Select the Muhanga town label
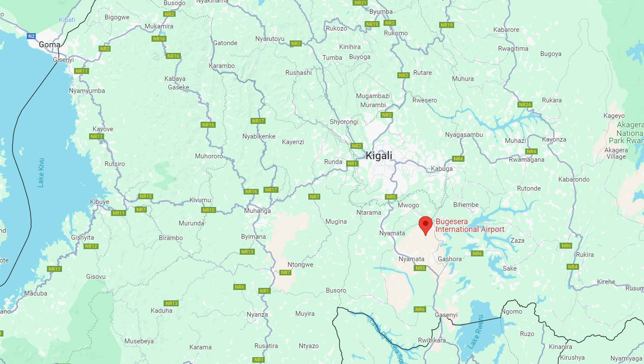This screenshot has height=364, width=644. [x=257, y=211]
